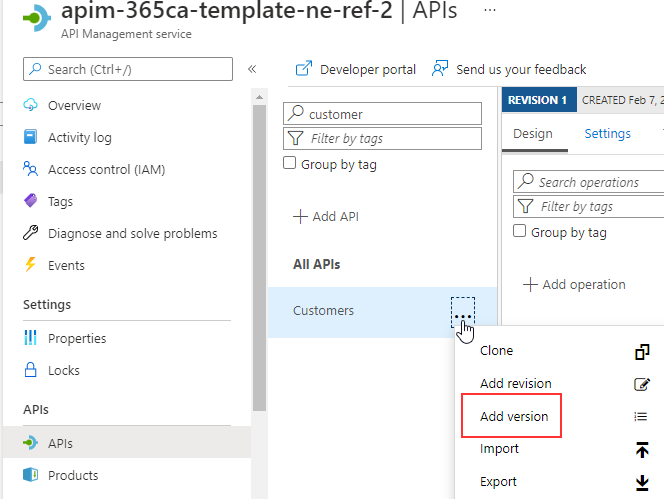The image size is (664, 499).
Task: Click the All APIs heading
Action: (x=316, y=265)
